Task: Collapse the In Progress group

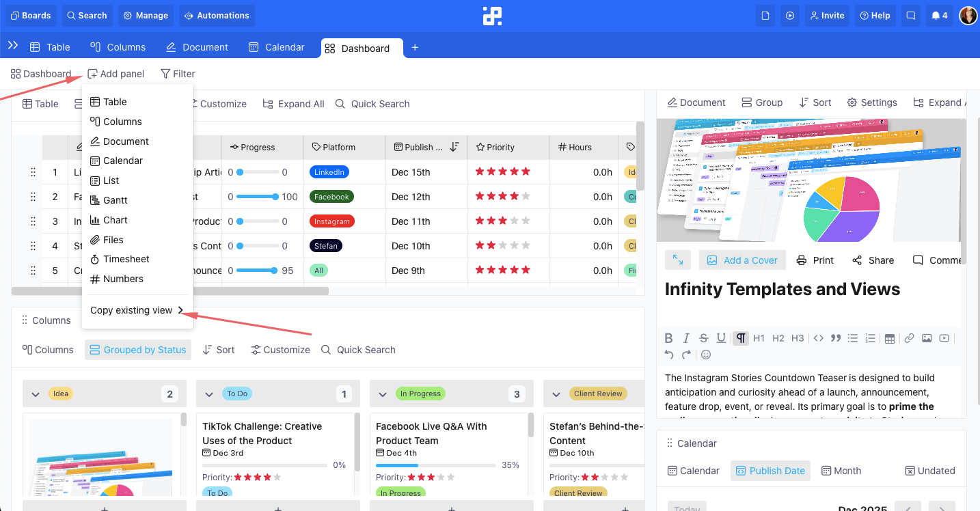Action: point(383,393)
